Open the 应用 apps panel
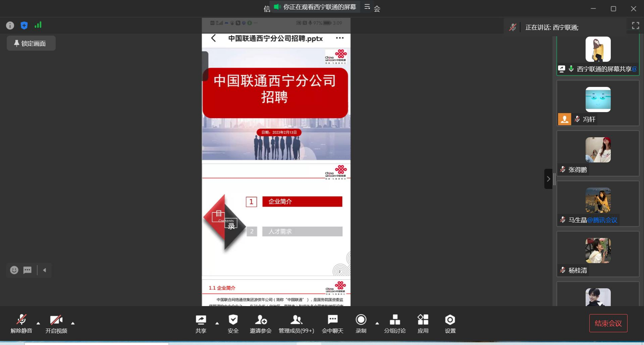This screenshot has height=345, width=644. [x=423, y=323]
